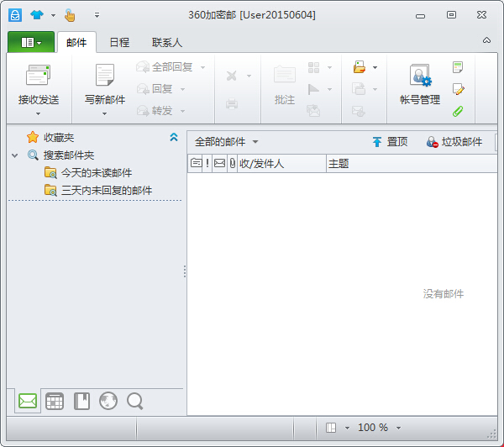This screenshot has width=504, height=447.
Task: Click the green paperclip attachment icon
Action: [458, 111]
